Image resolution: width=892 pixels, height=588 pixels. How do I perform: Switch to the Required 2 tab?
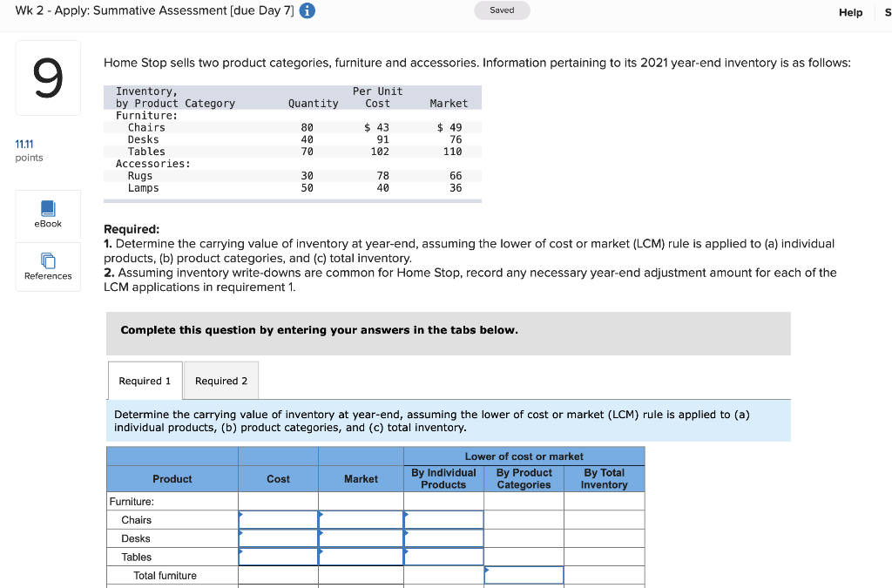(220, 380)
